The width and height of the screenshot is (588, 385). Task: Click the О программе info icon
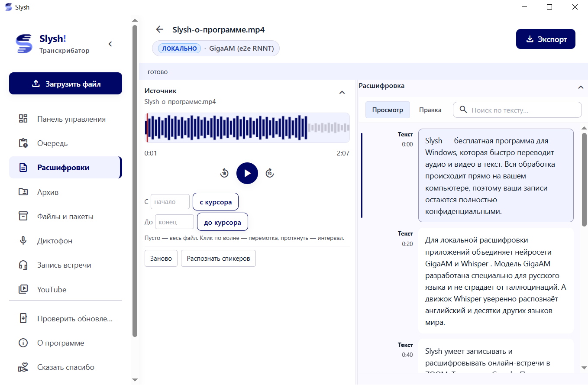(x=23, y=343)
